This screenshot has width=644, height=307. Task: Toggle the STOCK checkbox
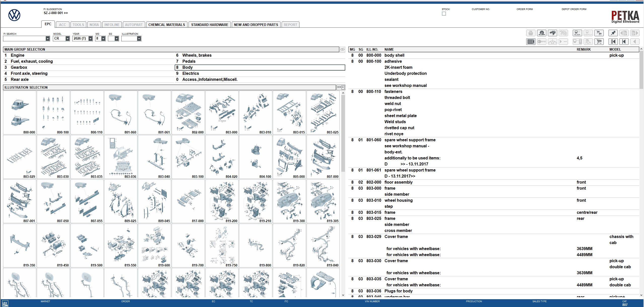point(444,14)
